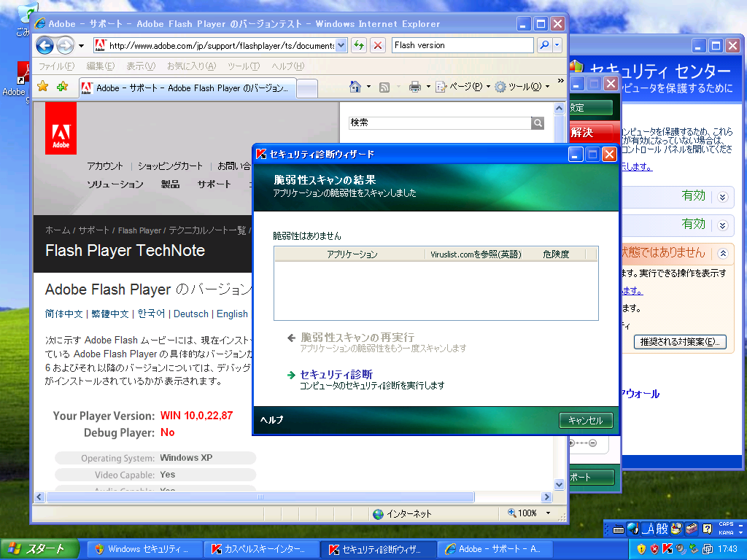Open the ツール(T) menu in menu bar
The width and height of the screenshot is (747, 560).
click(244, 66)
